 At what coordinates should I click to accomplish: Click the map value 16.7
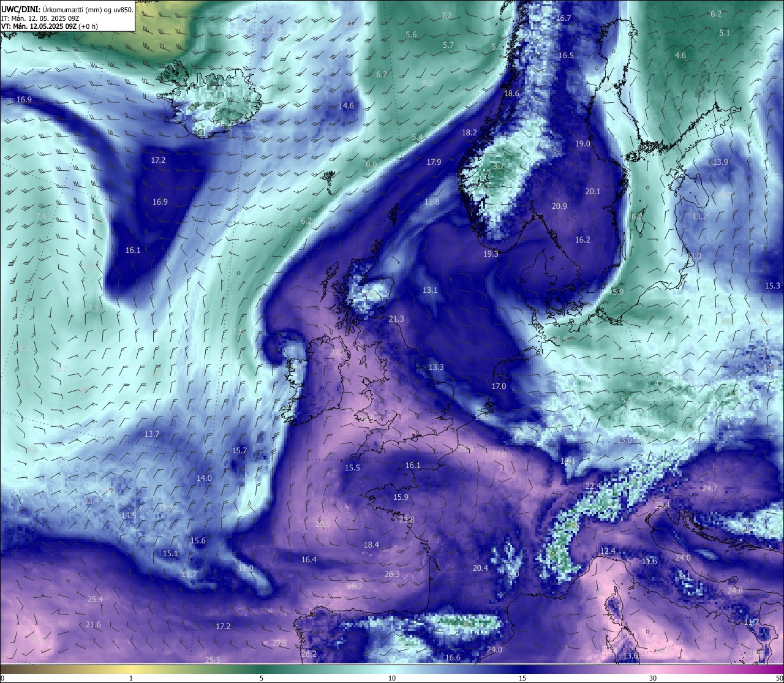pyautogui.click(x=563, y=18)
